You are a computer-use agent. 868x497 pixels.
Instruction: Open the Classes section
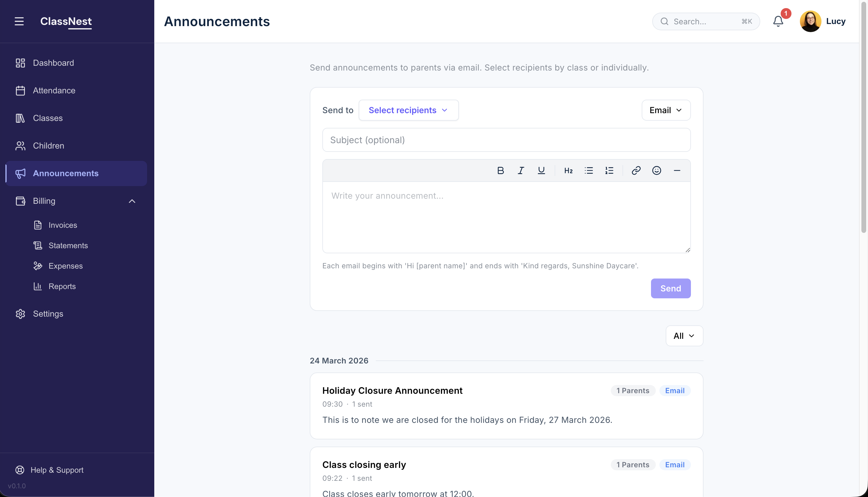point(77,118)
